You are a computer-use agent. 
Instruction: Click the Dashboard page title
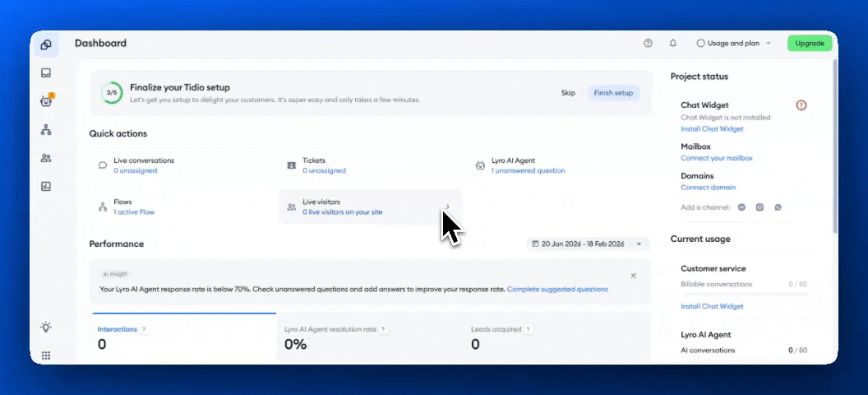[101, 44]
